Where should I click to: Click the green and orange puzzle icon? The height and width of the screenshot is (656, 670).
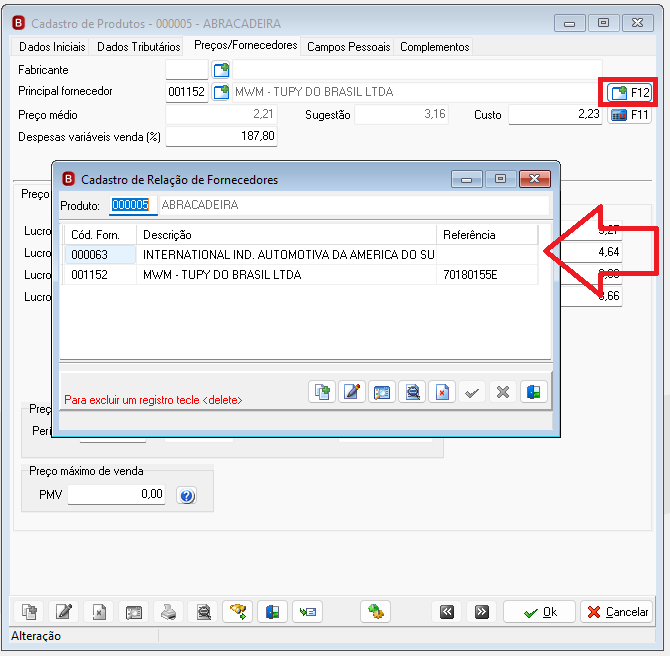[x=376, y=612]
